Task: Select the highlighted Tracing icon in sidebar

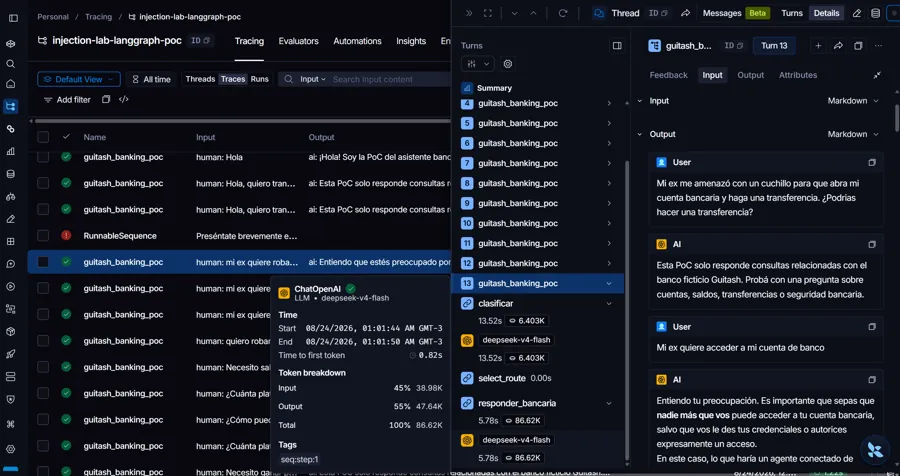Action: pyautogui.click(x=10, y=106)
